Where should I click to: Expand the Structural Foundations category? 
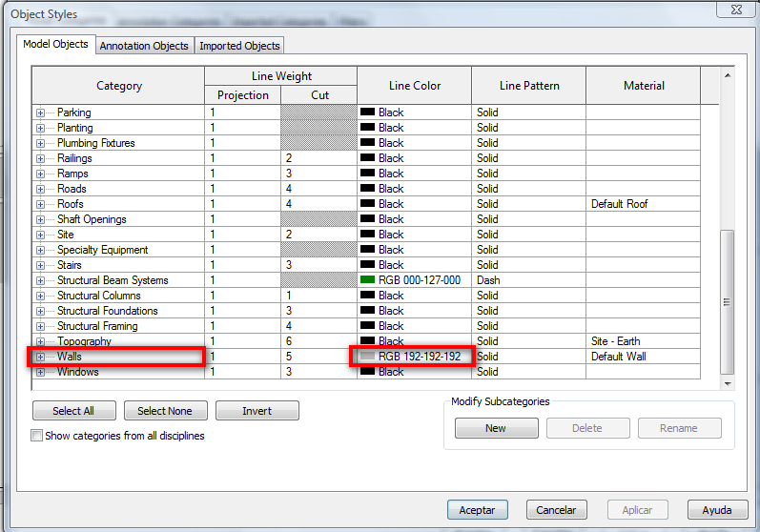(x=40, y=312)
